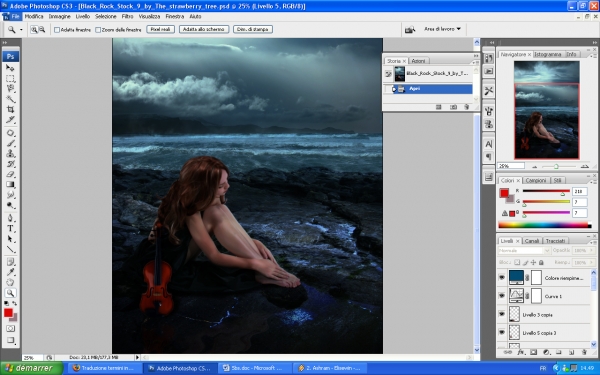Open the collapsed Character panel icon
Viewport: 600px width, 375px height.
pos(489,144)
